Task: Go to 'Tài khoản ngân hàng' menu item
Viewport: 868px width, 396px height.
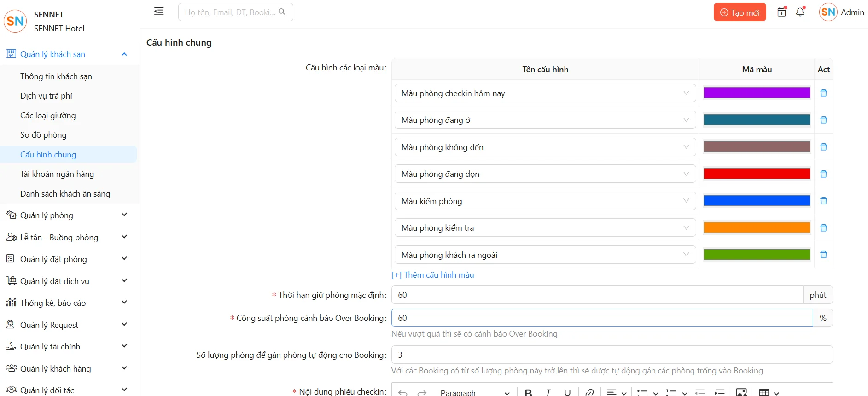Action: coord(57,174)
